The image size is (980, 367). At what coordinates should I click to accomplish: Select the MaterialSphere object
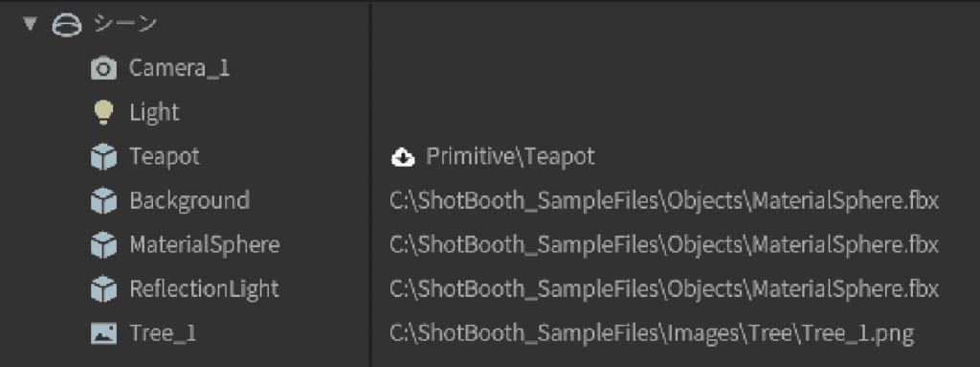(x=205, y=245)
